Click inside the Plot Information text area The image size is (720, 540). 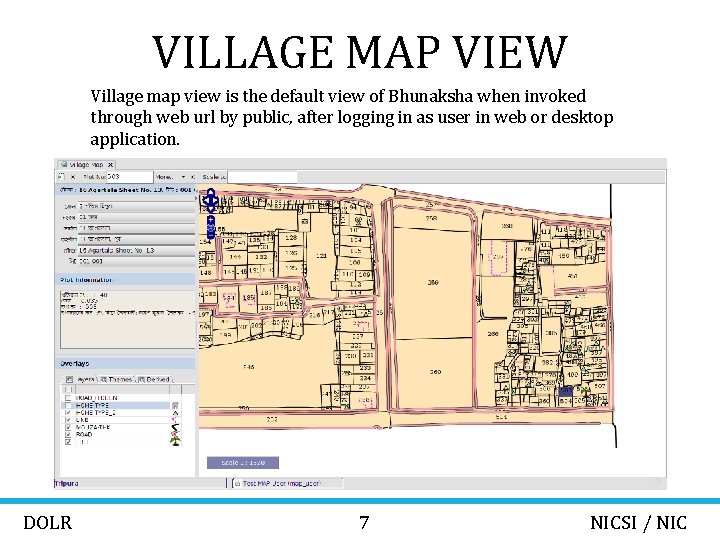pyautogui.click(x=128, y=320)
